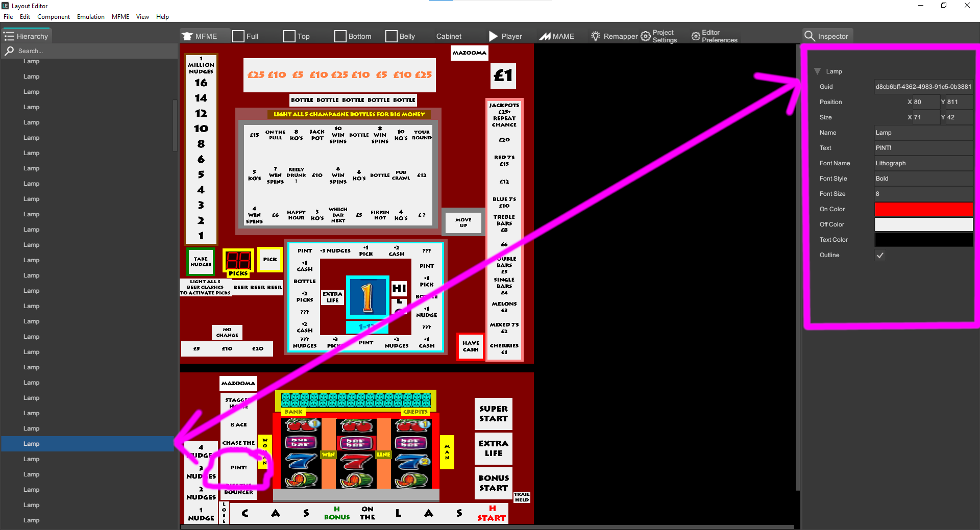The height and width of the screenshot is (530, 980).
Task: Click the Text field containing PINT!
Action: (x=924, y=148)
